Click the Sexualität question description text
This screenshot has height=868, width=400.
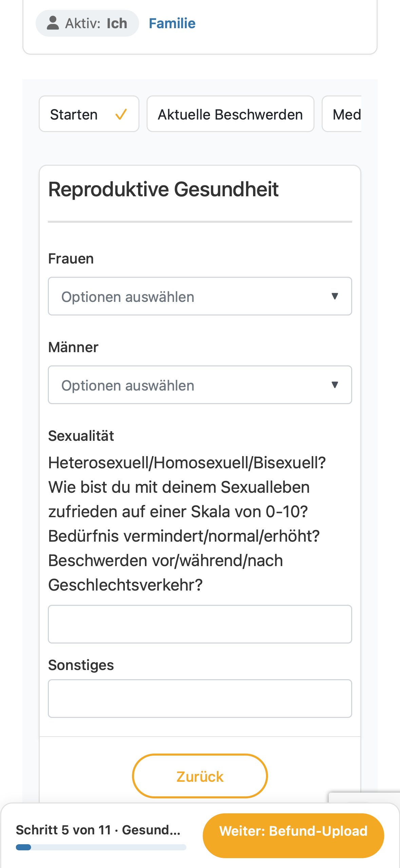pyautogui.click(x=187, y=524)
